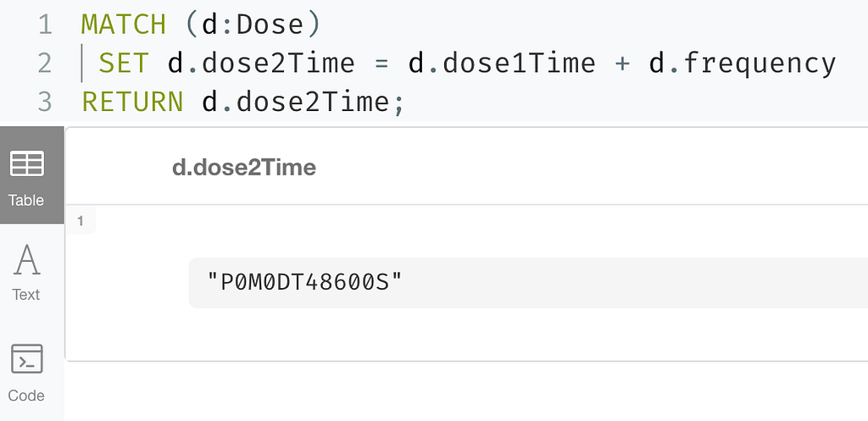Place cursor on the MATCH keyword
Viewport: 868px width, 421px height.
[x=124, y=25]
